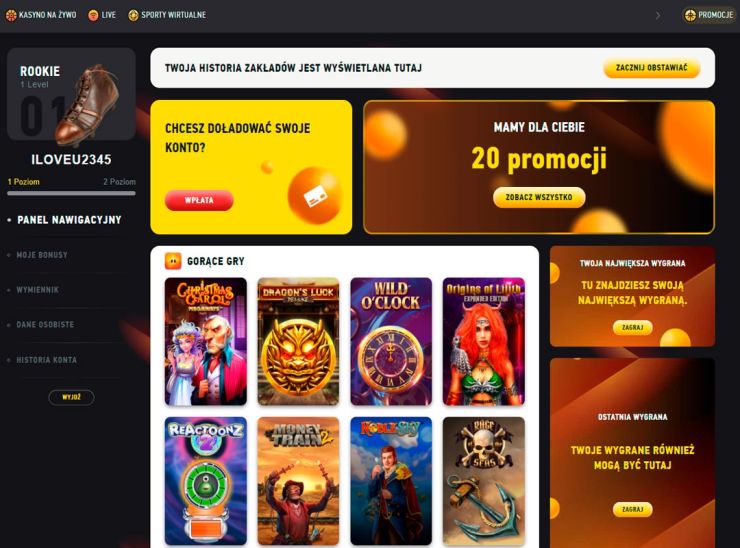Viewport: 740px width, 548px height.
Task: Click the Kasyno na żywo chip icon
Action: pyautogui.click(x=11, y=15)
